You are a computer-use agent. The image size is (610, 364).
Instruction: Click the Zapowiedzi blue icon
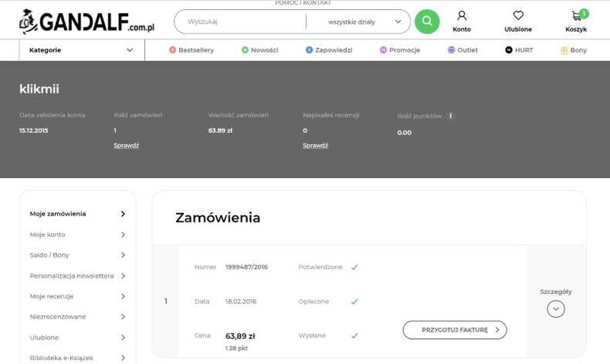point(310,49)
